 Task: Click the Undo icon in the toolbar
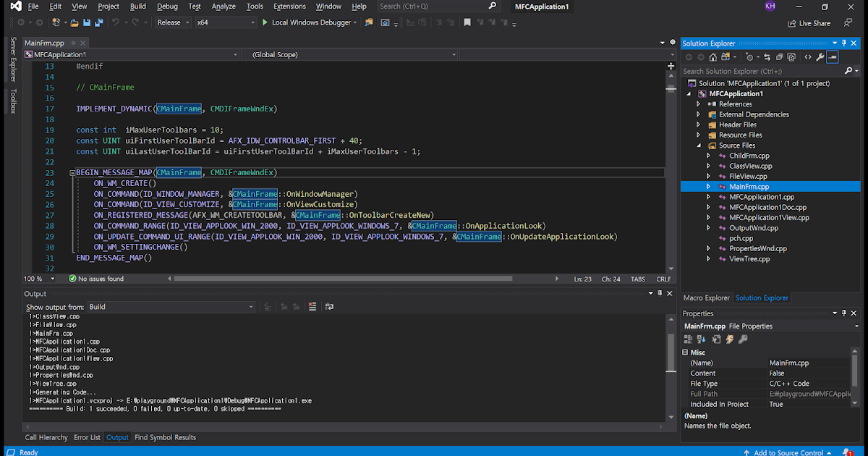pyautogui.click(x=115, y=22)
